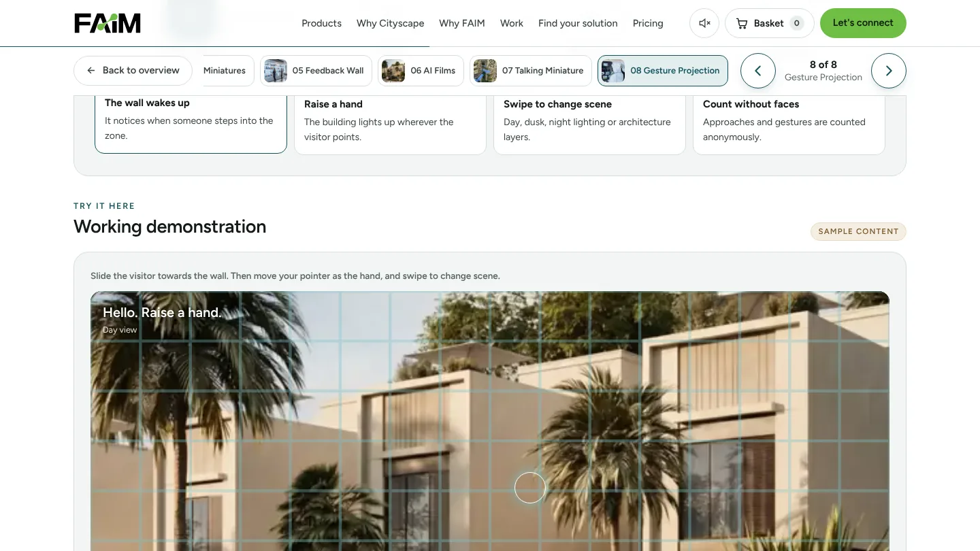This screenshot has height=551, width=980.
Task: Click the 'TRY IT HERE' label
Action: (104, 206)
